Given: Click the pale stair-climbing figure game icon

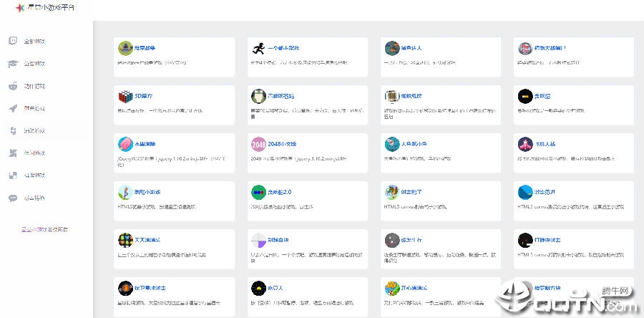Looking at the screenshot, I should point(125,192).
